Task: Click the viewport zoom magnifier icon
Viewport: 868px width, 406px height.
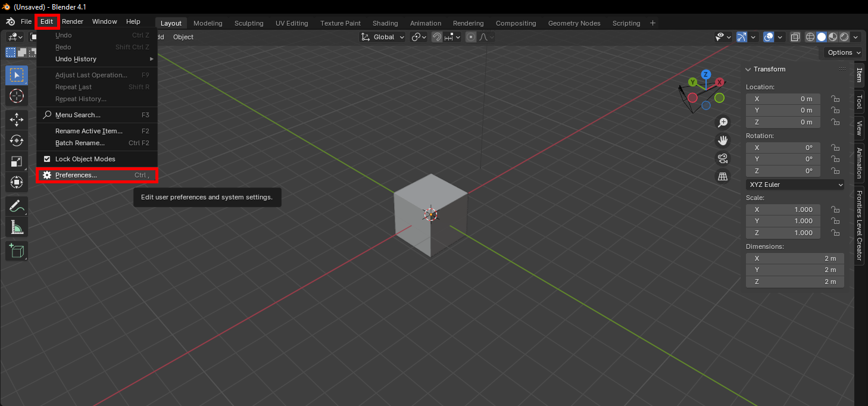Action: coord(723,122)
